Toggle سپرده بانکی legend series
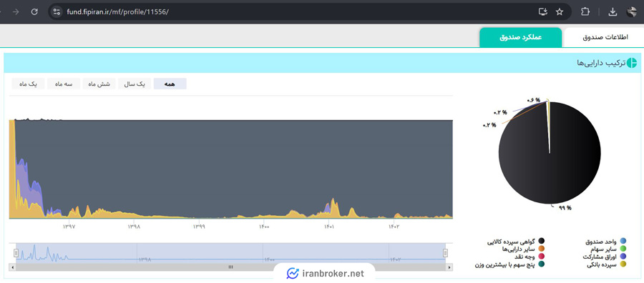 click(607, 264)
